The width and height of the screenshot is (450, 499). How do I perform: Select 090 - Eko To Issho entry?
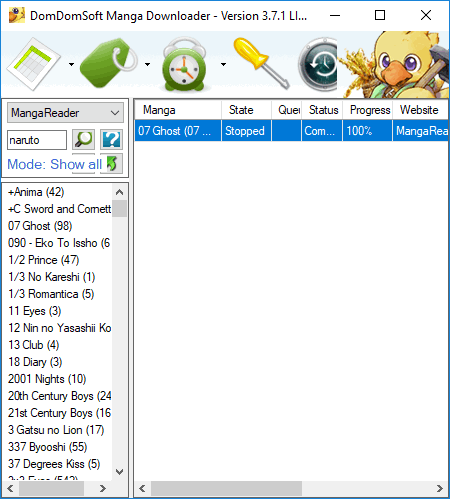pyautogui.click(x=59, y=243)
